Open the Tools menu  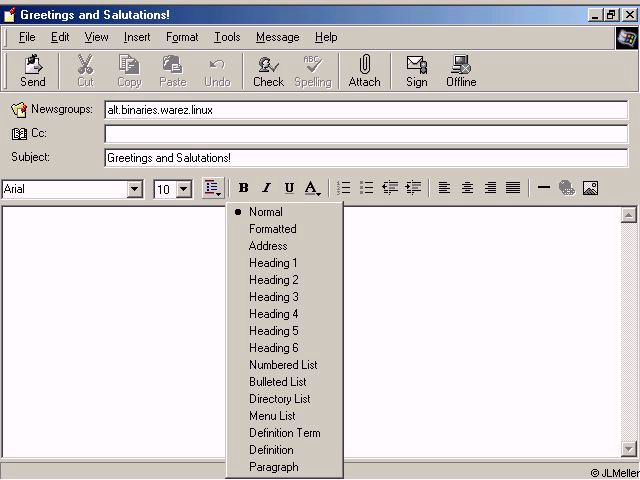[227, 37]
